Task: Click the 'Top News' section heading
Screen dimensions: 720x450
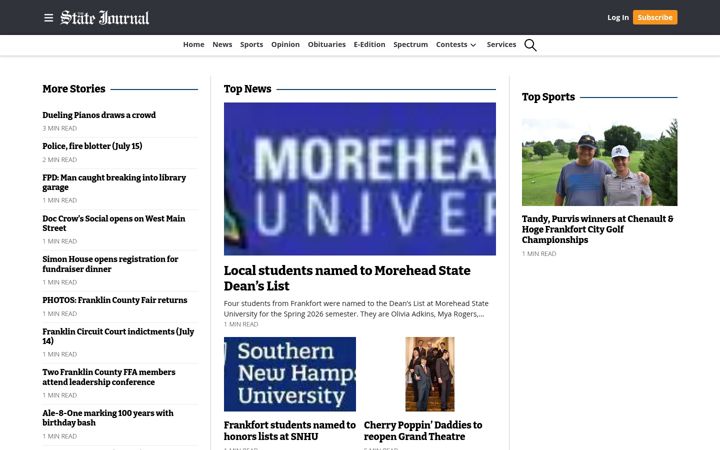Action: click(247, 89)
